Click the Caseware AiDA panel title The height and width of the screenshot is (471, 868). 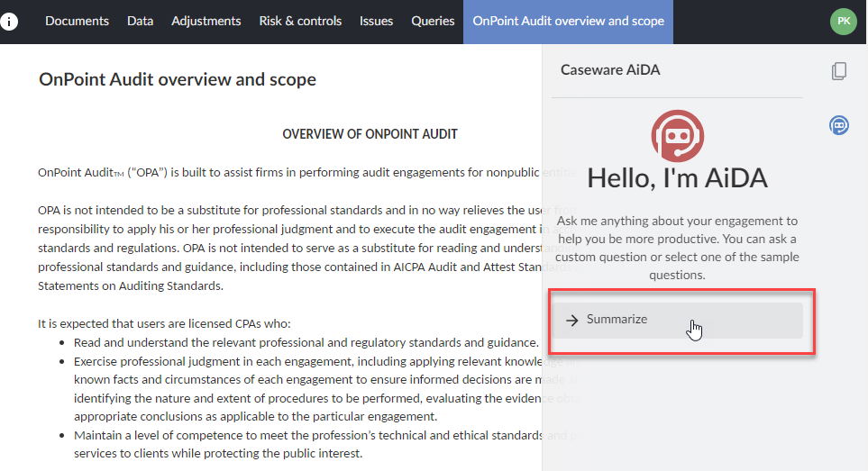point(610,70)
